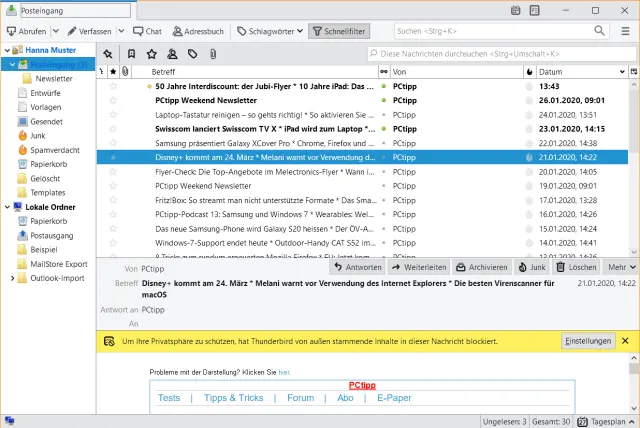
Task: Open Chat from the toolbar
Action: [147, 31]
